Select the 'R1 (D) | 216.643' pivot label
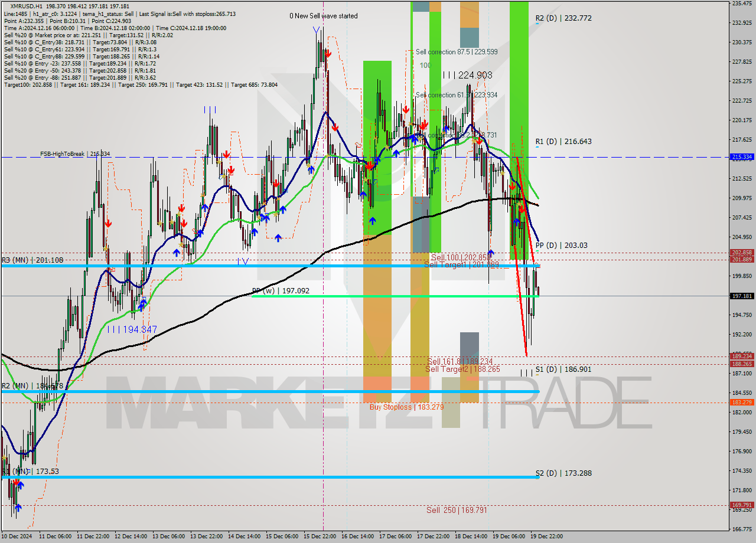The width and height of the screenshot is (756, 543). pyautogui.click(x=563, y=142)
